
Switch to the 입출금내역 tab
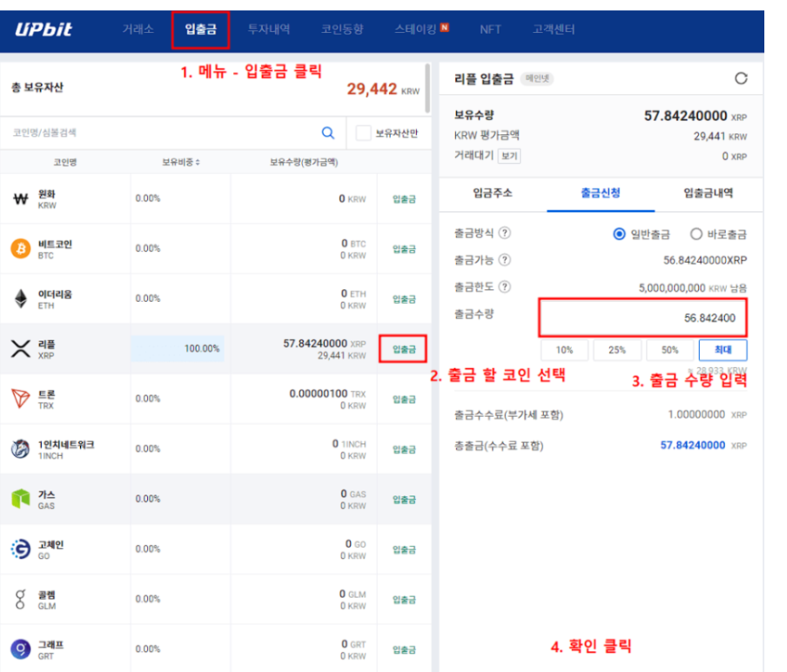(x=708, y=193)
